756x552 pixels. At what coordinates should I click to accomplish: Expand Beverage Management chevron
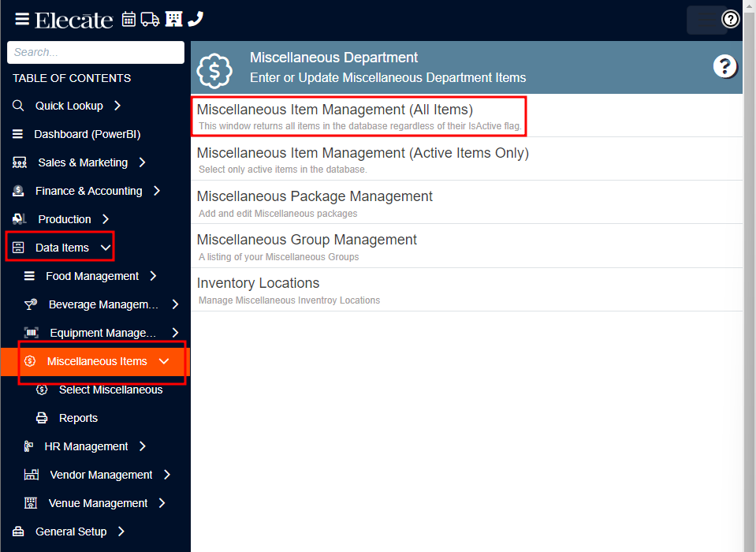click(x=176, y=304)
